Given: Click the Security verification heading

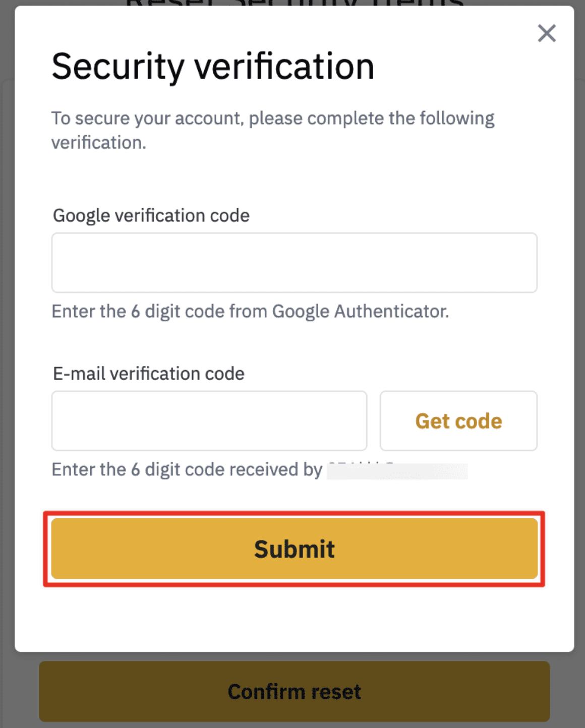Looking at the screenshot, I should coord(213,67).
